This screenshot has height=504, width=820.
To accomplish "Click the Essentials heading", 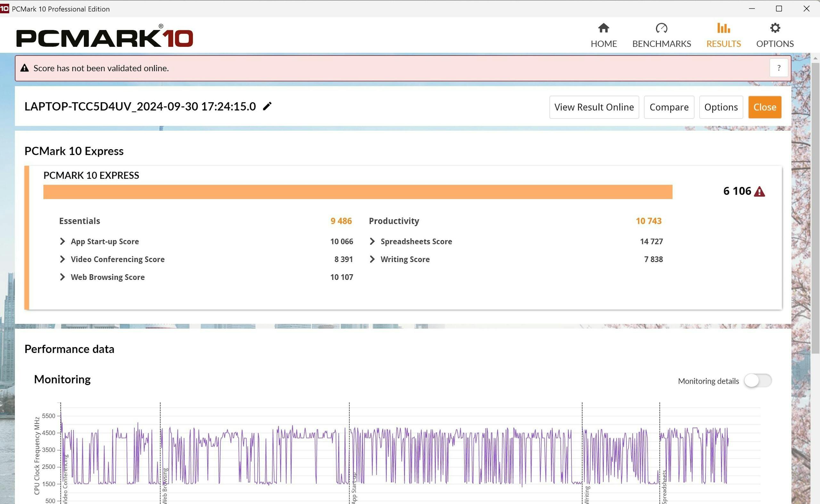I will tap(79, 221).
